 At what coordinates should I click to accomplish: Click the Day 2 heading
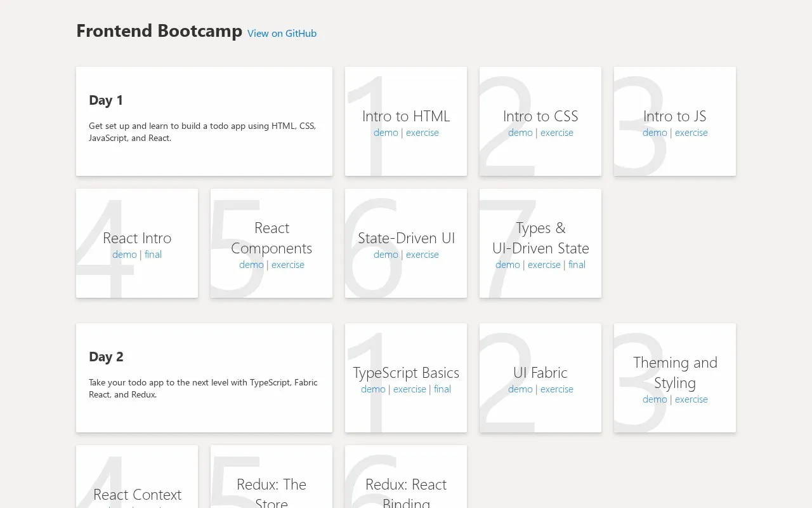(106, 357)
